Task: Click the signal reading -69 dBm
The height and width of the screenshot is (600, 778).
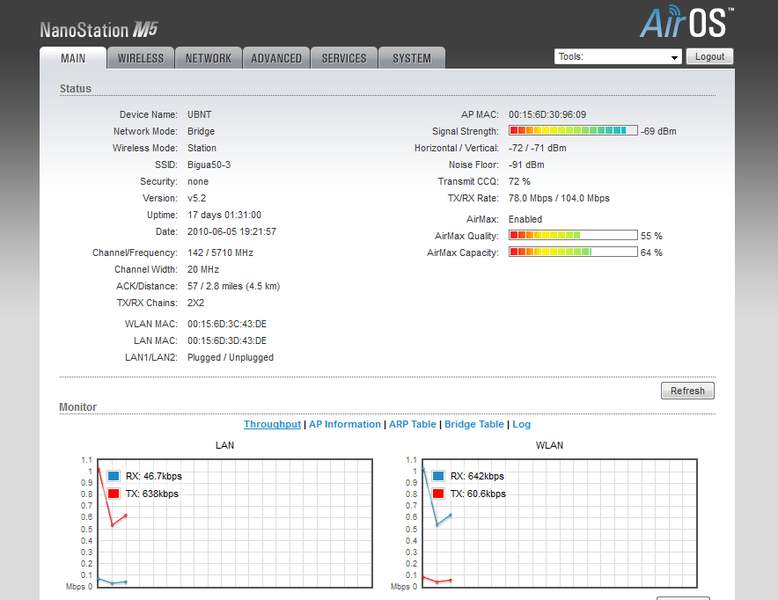Action: coord(658,132)
